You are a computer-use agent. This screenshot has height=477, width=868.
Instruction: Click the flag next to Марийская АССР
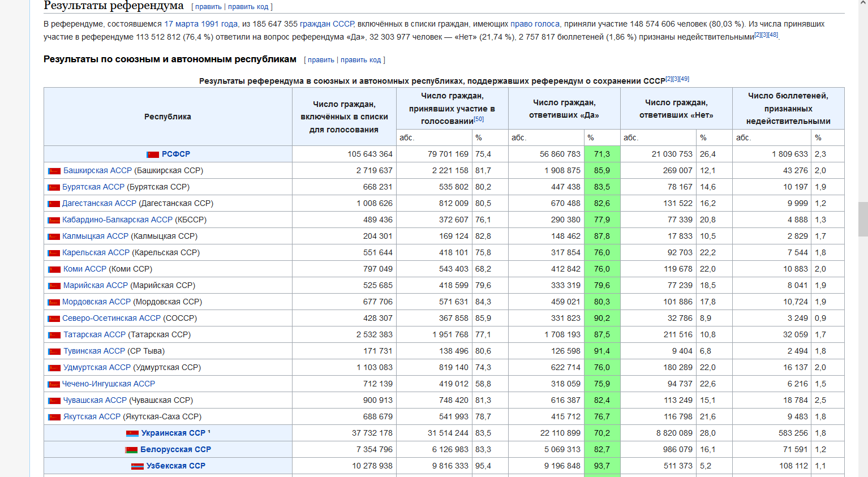[x=54, y=286]
